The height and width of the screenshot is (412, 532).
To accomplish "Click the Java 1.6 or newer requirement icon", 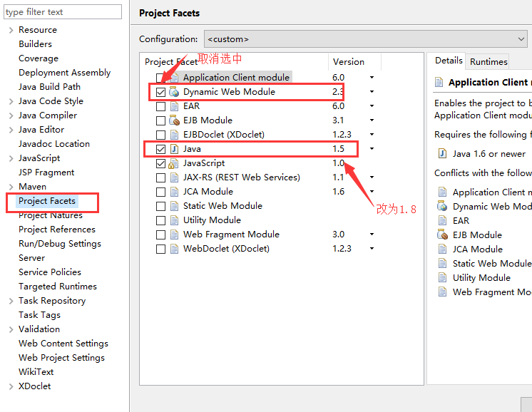I will pos(442,154).
